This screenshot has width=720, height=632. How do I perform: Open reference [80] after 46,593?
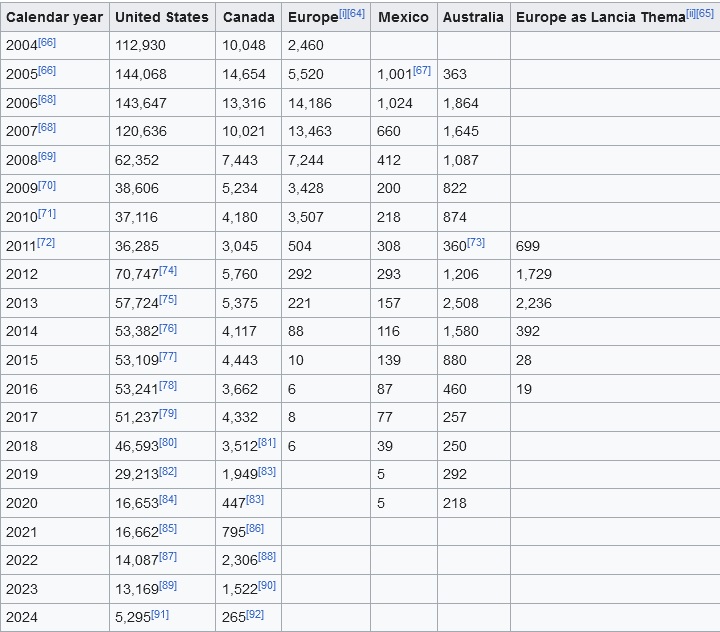pos(168,442)
